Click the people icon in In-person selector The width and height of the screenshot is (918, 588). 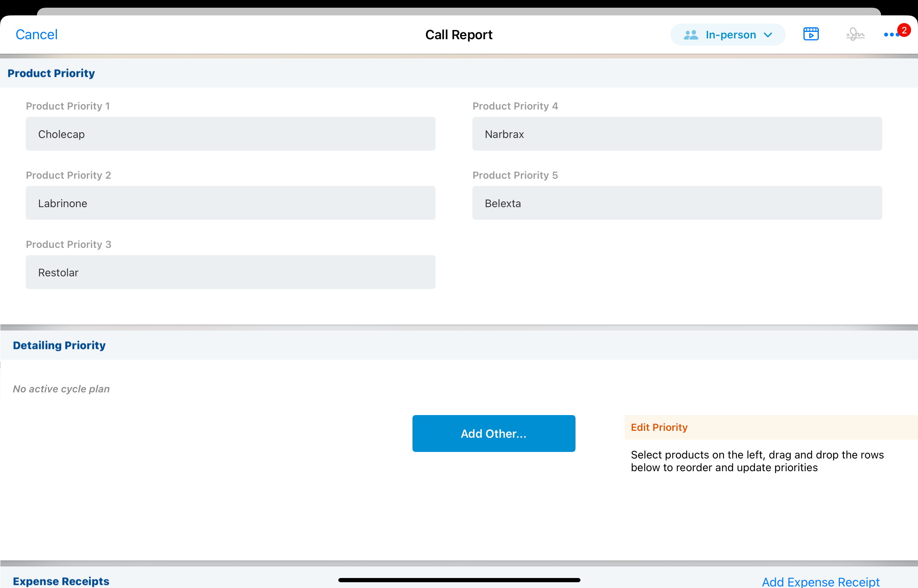[x=691, y=35]
